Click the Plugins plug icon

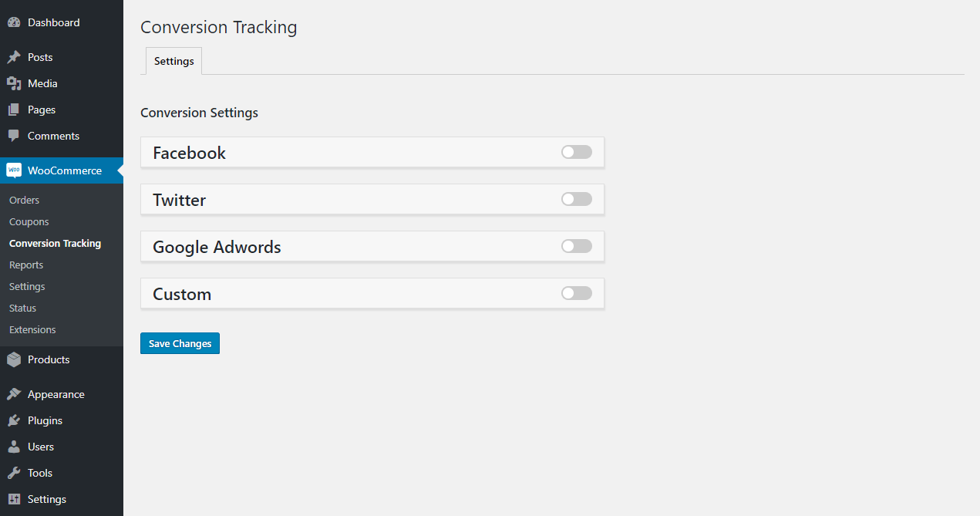point(13,420)
